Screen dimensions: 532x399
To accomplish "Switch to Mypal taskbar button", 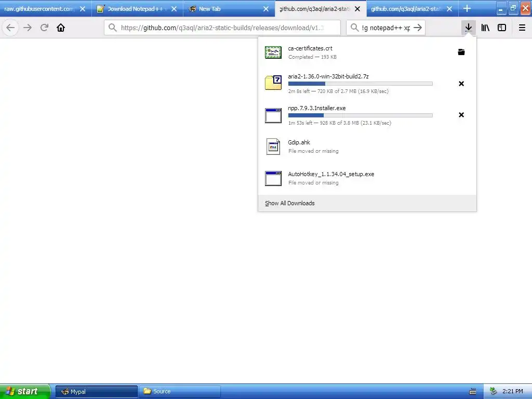I will click(x=96, y=392).
